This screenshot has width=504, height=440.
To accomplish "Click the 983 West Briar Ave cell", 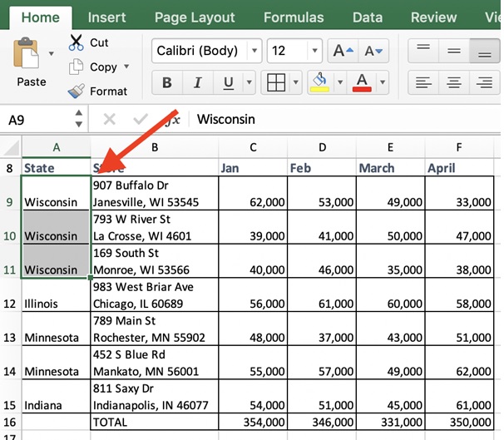I will 155,295.
